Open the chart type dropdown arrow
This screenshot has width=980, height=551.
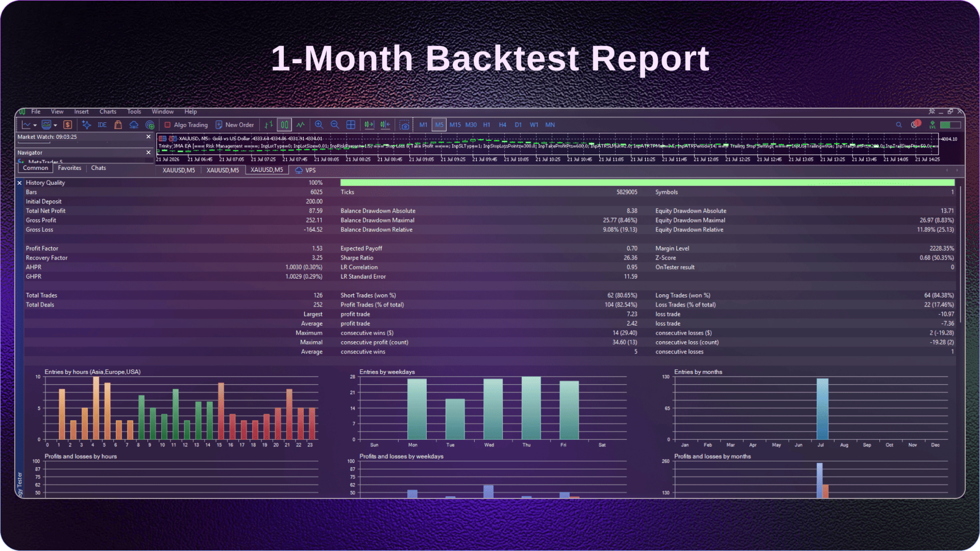[x=35, y=125]
